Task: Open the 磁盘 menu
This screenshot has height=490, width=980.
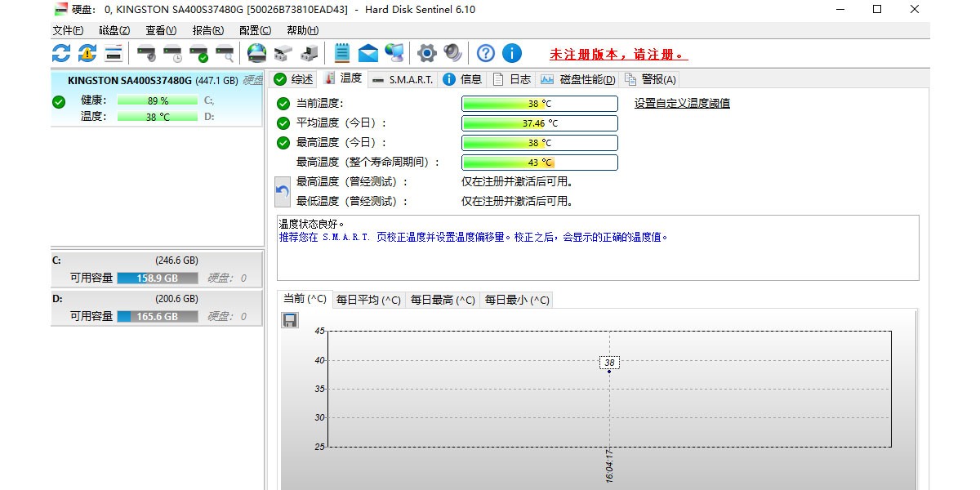Action: pyautogui.click(x=114, y=30)
